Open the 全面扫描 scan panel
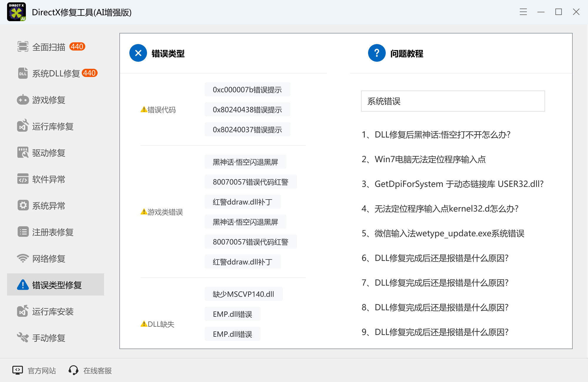 (x=49, y=46)
